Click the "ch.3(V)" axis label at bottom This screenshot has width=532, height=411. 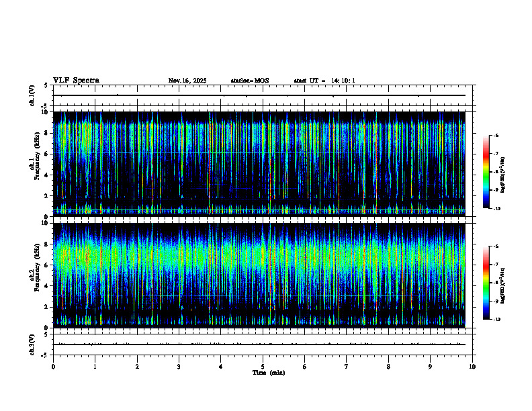[x=32, y=345]
